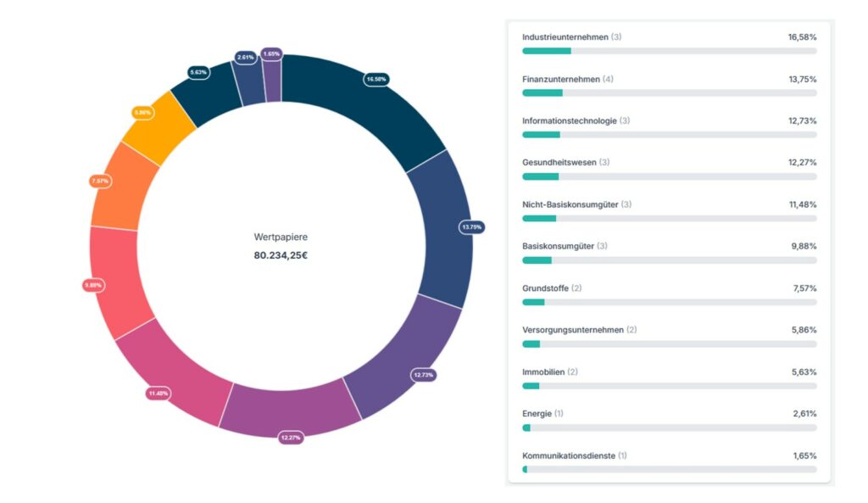This screenshot has width=868, height=503.
Task: Click the Nicht-Basiskonsumgüter progress bar
Action: click(670, 218)
